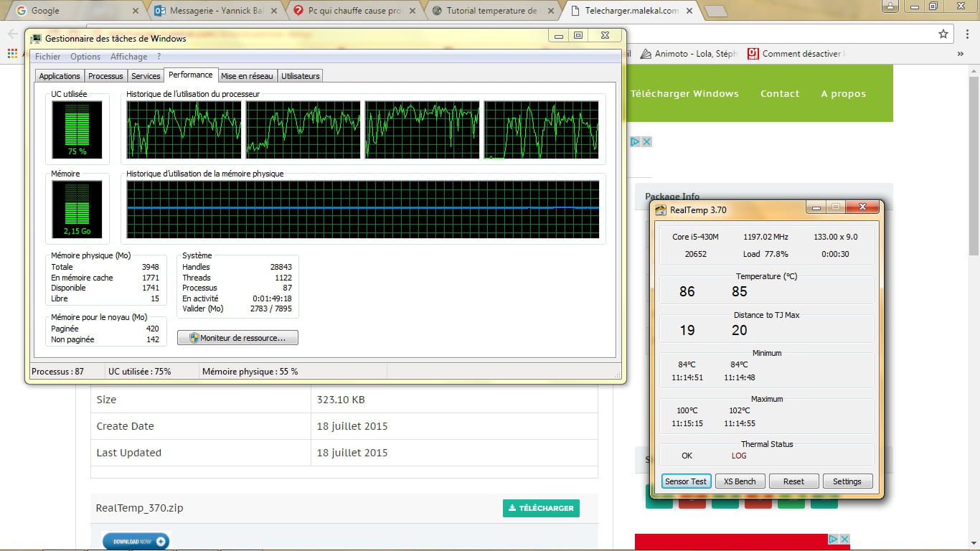Click the OK thermal status text
The width and height of the screenshot is (980, 551).
[687, 456]
